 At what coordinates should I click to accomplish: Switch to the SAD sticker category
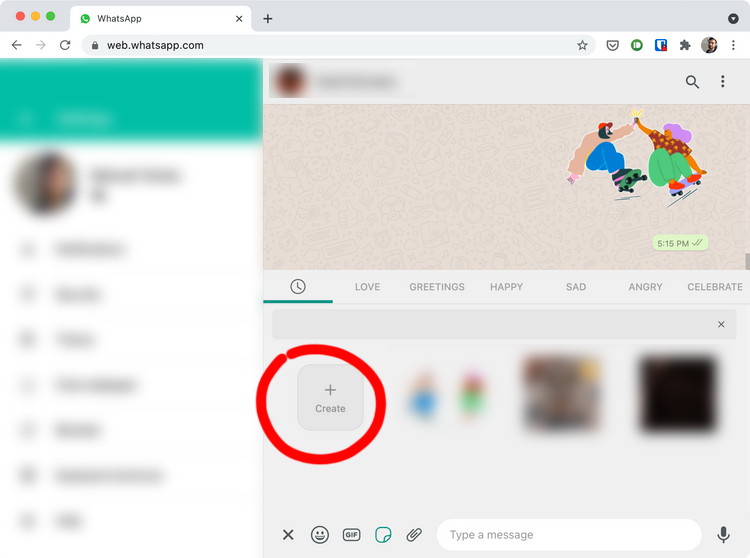576,287
